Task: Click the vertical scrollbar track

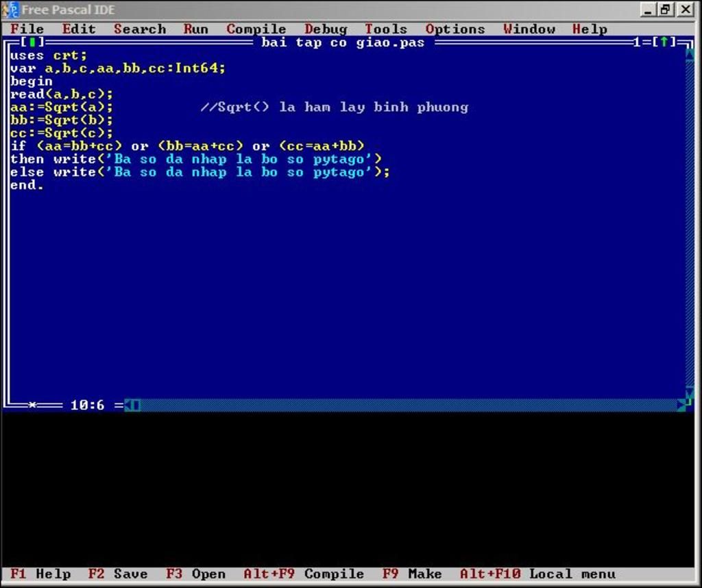Action: coord(690,223)
